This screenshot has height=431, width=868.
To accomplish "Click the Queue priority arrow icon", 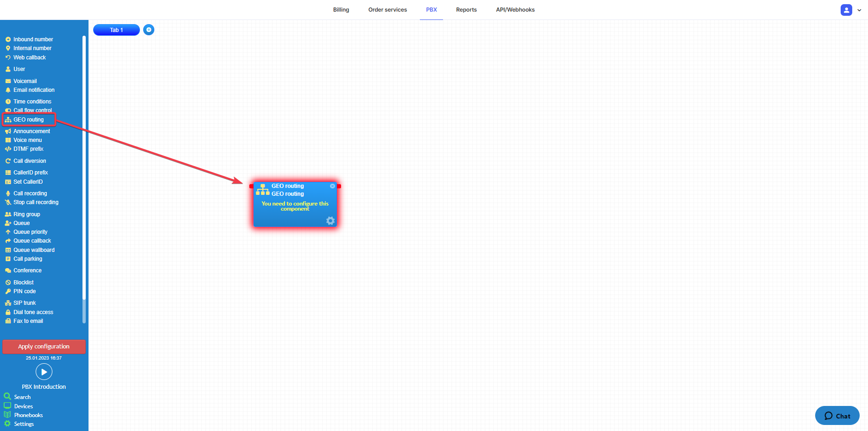I will (x=8, y=232).
